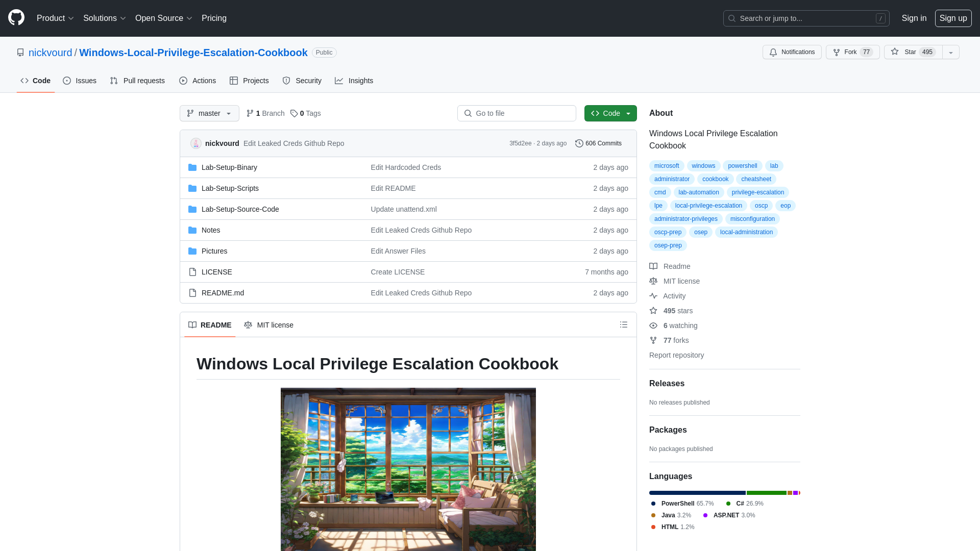
Task: Select the MIT license tab in file viewer
Action: pos(268,325)
